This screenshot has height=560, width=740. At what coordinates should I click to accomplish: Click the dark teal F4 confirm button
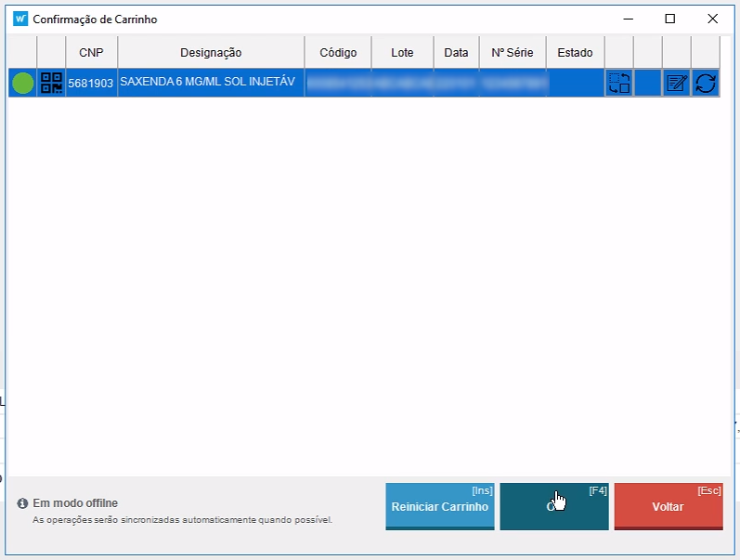pos(553,506)
